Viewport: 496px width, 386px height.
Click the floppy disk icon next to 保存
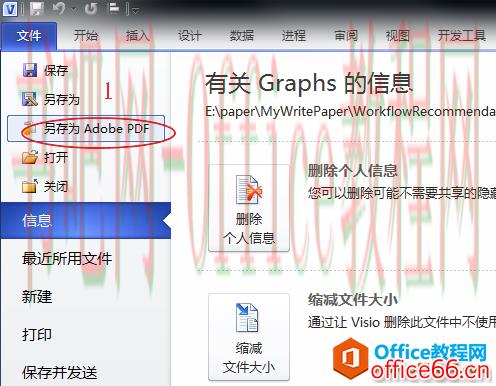pyautogui.click(x=30, y=70)
